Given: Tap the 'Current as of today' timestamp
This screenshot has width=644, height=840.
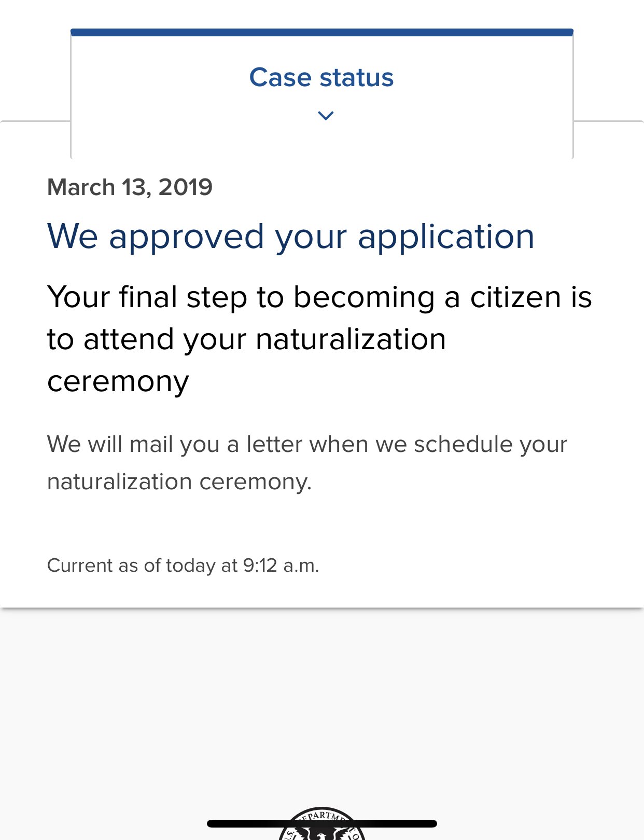Looking at the screenshot, I should coord(183,566).
